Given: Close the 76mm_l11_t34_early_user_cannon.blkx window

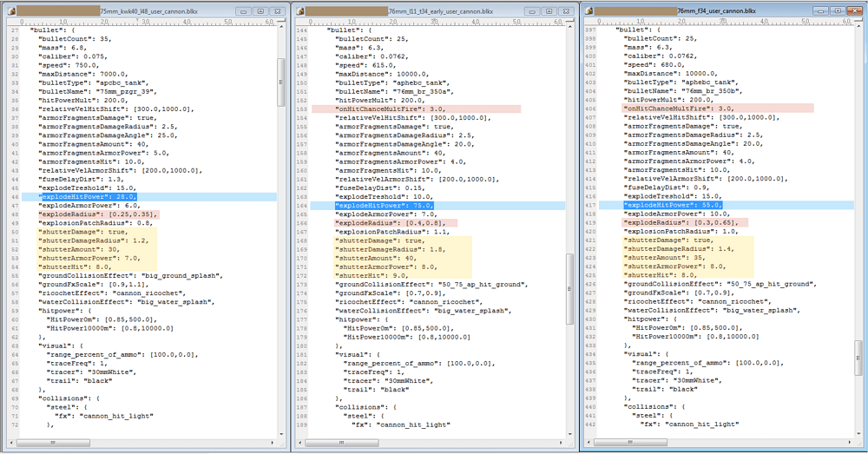Looking at the screenshot, I should (x=567, y=11).
